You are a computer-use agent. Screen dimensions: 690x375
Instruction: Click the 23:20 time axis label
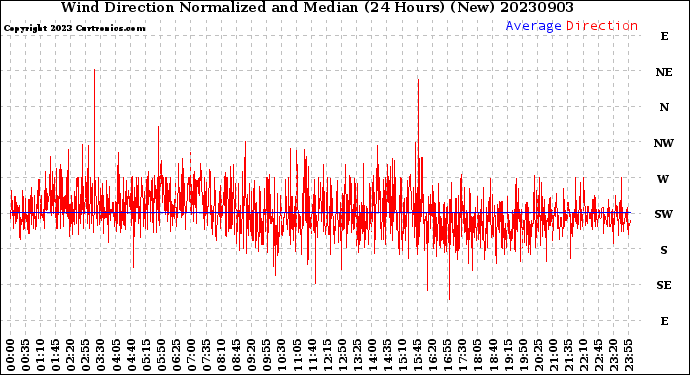613,355
